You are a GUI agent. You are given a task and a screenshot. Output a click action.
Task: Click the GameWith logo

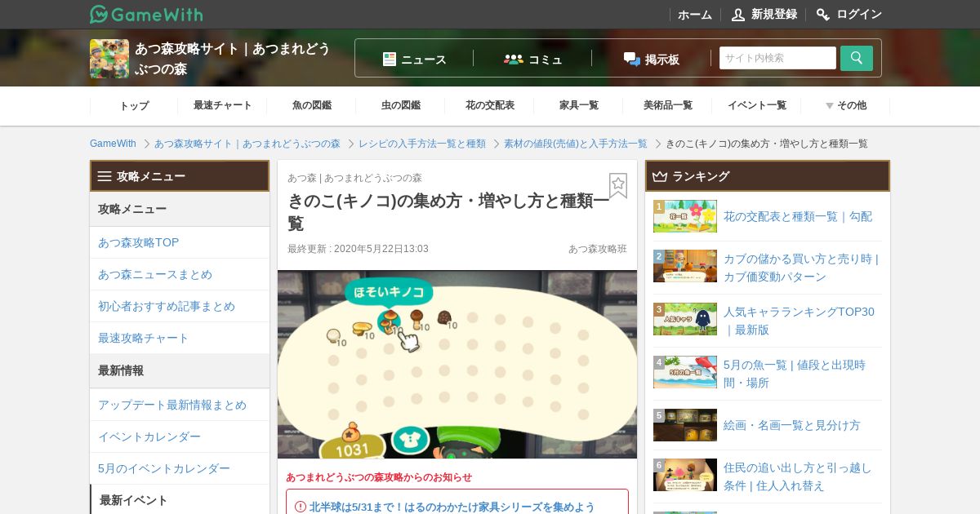146,14
